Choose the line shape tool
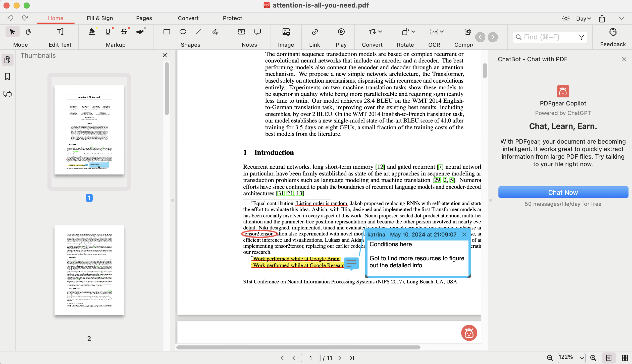Image resolution: width=632 pixels, height=364 pixels. pos(199,32)
